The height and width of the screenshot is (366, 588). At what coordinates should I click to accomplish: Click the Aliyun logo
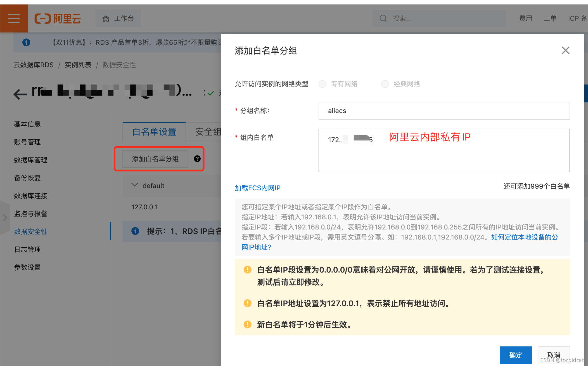pos(58,19)
